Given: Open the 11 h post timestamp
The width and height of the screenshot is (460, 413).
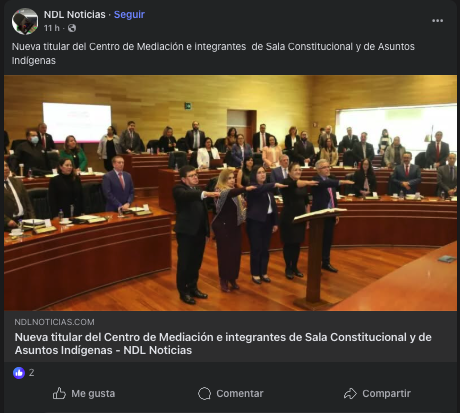Looking at the screenshot, I should pos(52,28).
